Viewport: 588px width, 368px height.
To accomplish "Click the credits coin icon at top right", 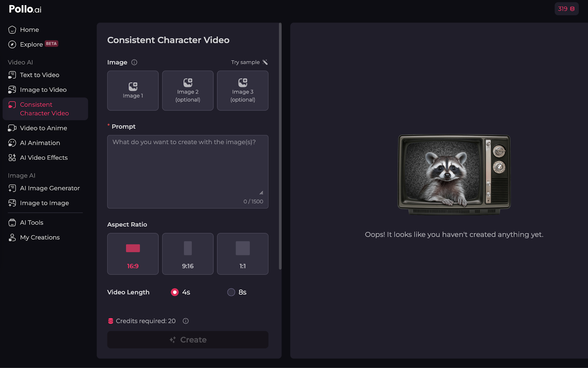I will click(572, 9).
